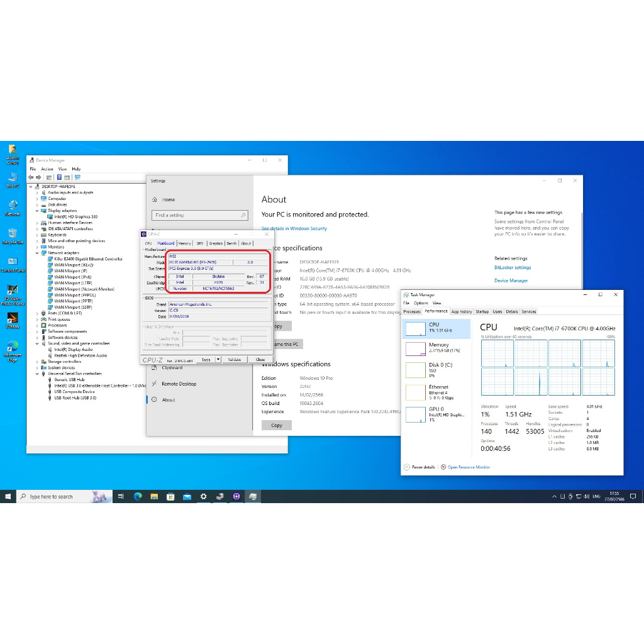
Task: Select GPU 0 in the performance list
Action: pyautogui.click(x=416, y=414)
